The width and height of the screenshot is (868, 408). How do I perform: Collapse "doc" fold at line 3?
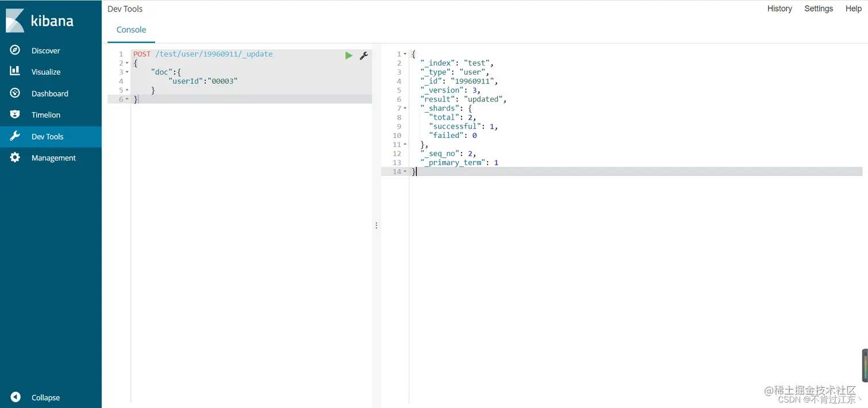coord(127,72)
